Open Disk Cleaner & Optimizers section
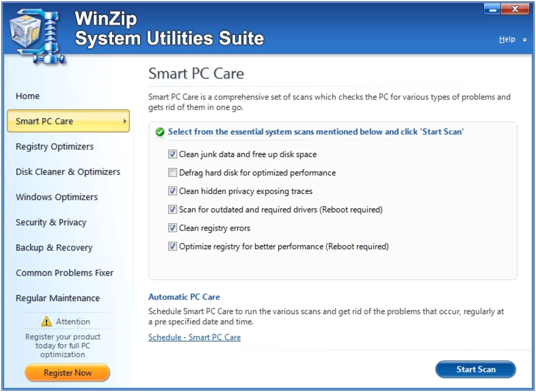Image resolution: width=536 pixels, height=392 pixels. point(68,172)
